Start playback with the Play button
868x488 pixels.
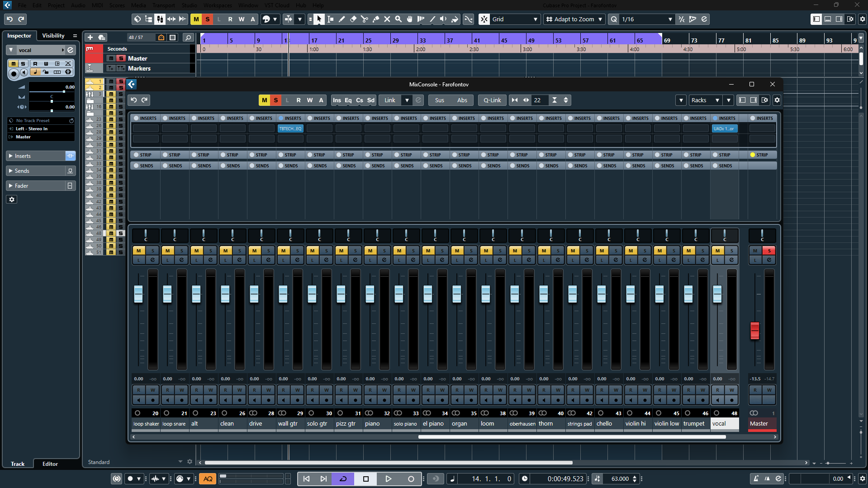388,479
